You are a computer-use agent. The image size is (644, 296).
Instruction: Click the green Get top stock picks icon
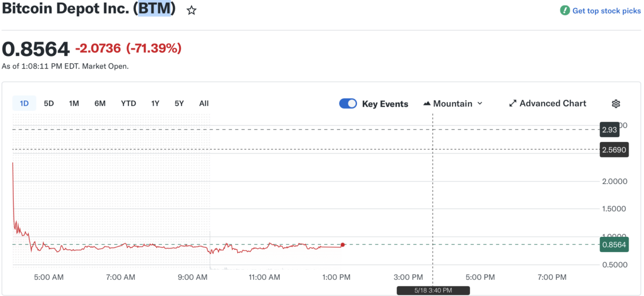click(565, 11)
